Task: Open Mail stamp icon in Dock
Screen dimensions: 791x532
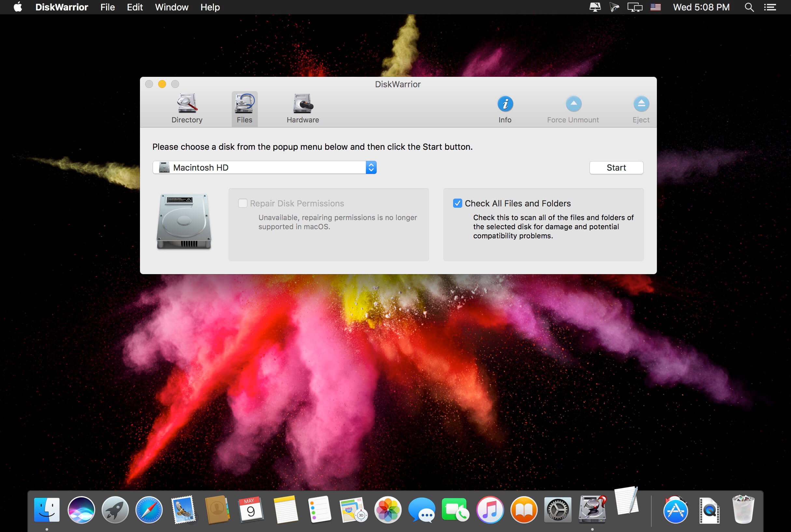Action: tap(184, 510)
